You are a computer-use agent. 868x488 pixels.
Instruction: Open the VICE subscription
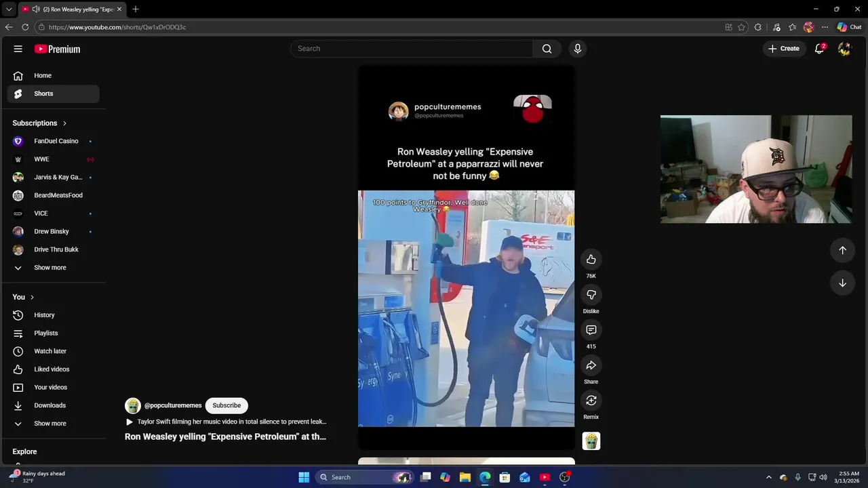point(53,213)
